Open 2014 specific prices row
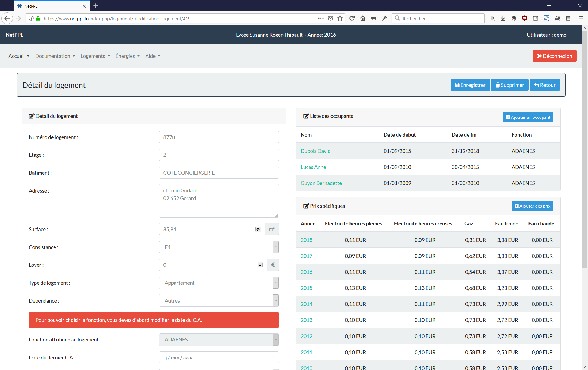The image size is (588, 370). click(x=306, y=304)
